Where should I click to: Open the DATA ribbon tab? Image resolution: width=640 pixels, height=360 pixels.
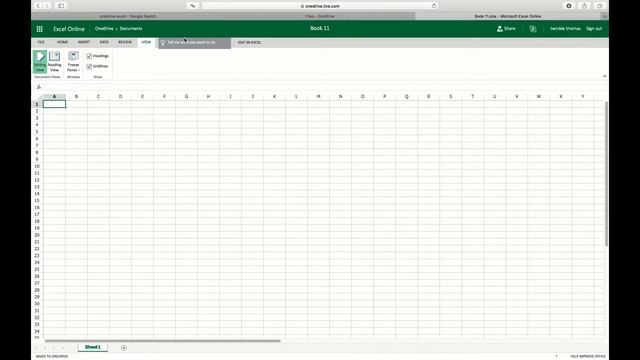[104, 42]
